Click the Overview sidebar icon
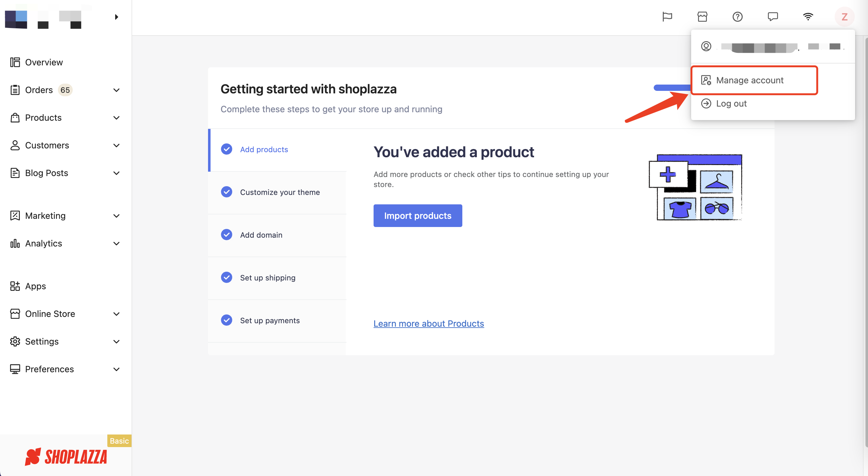The height and width of the screenshot is (476, 868). (15, 62)
